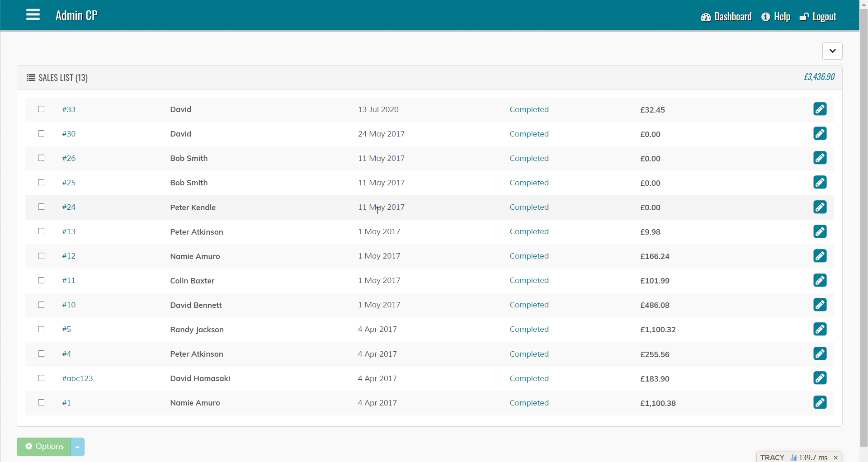This screenshot has width=868, height=462.
Task: Check the box for sale #abc123
Action: pos(41,378)
